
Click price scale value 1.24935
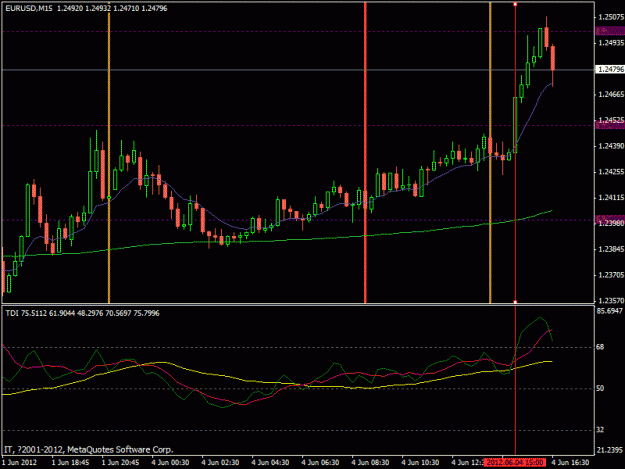pyautogui.click(x=611, y=43)
